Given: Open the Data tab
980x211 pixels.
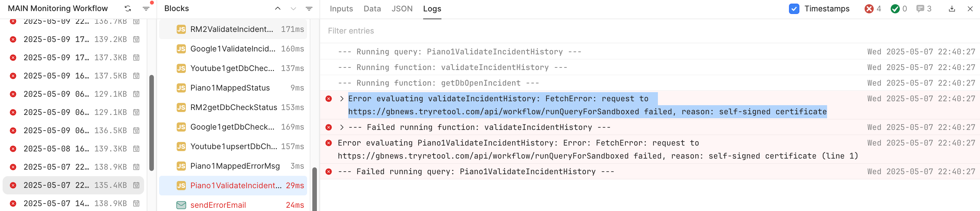Looking at the screenshot, I should pos(372,9).
